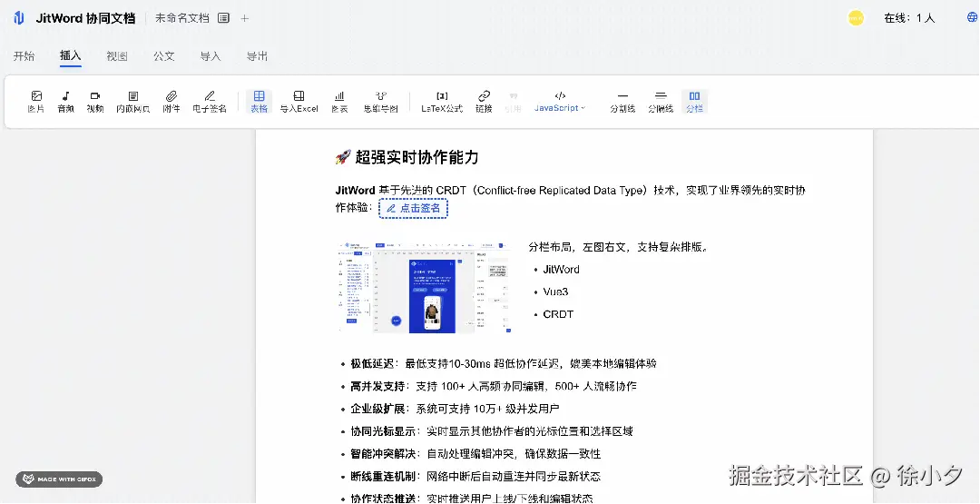Insert a 分隔线 separator line
This screenshot has height=504, width=980.
tap(661, 102)
